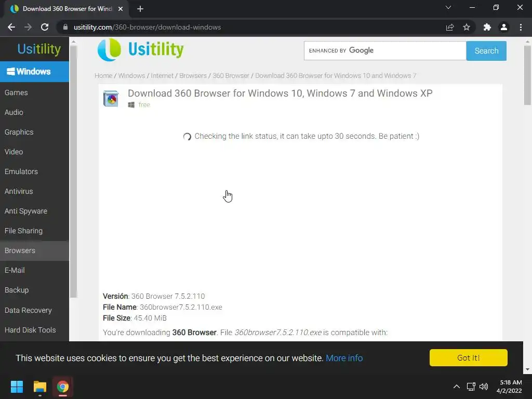532x399 pixels.
Task: Close the Download 360 Browser tab
Action: point(121,9)
